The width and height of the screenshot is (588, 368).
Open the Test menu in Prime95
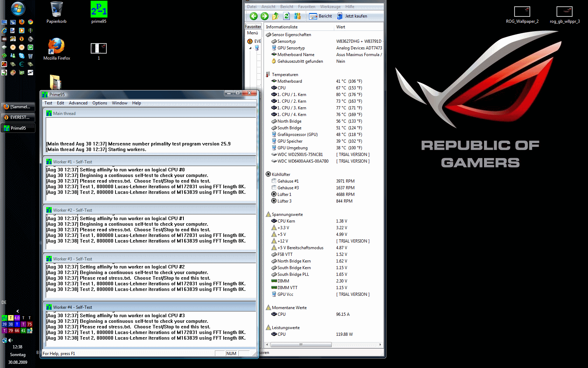click(x=48, y=103)
